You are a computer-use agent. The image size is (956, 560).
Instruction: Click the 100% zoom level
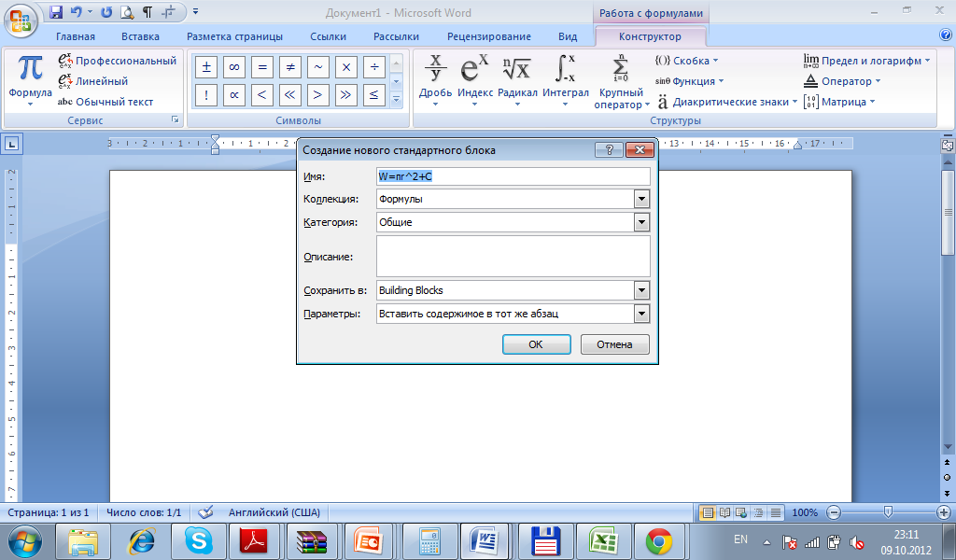tap(805, 512)
